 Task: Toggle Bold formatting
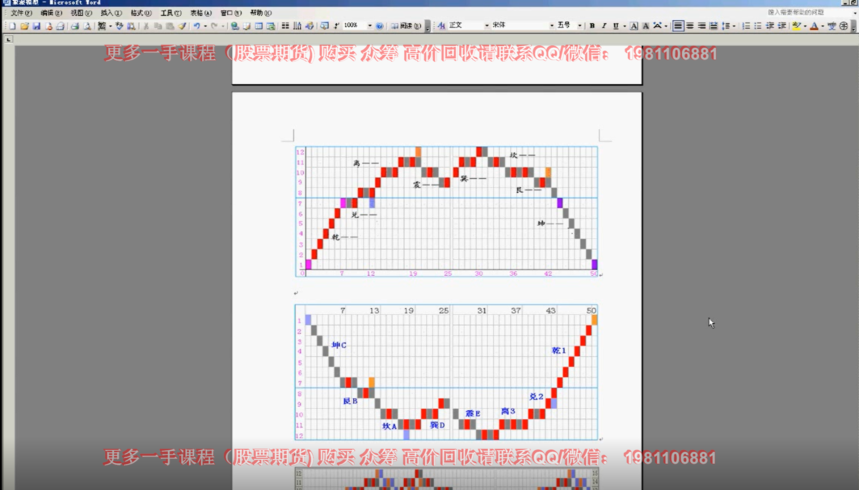[592, 26]
